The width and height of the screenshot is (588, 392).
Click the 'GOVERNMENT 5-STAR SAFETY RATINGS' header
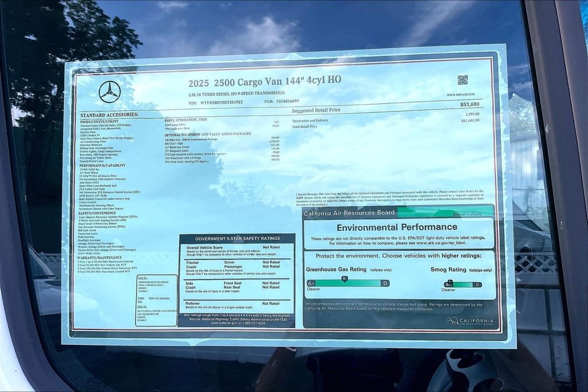pos(237,238)
